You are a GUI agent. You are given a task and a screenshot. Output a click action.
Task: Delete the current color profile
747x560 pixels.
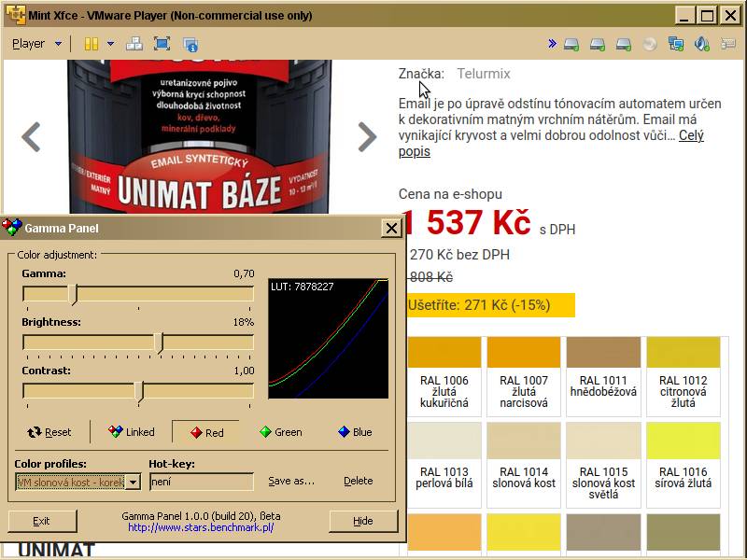click(x=359, y=481)
